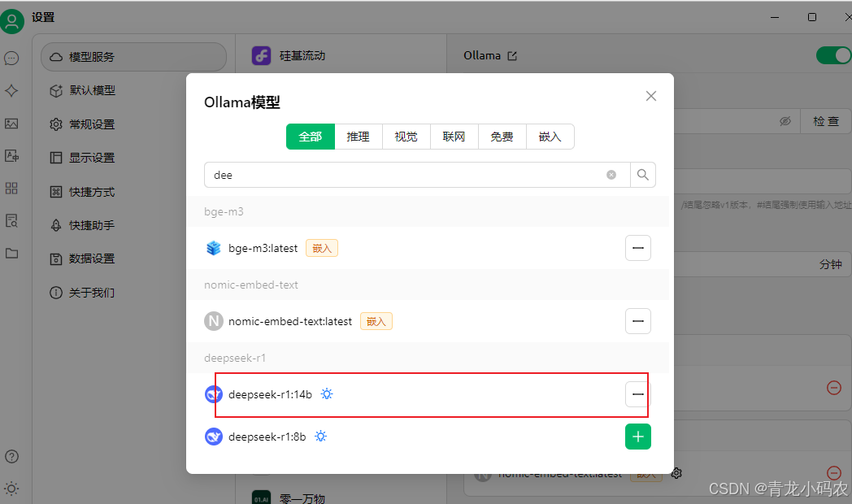Select the 联网 filter tab

(454, 137)
